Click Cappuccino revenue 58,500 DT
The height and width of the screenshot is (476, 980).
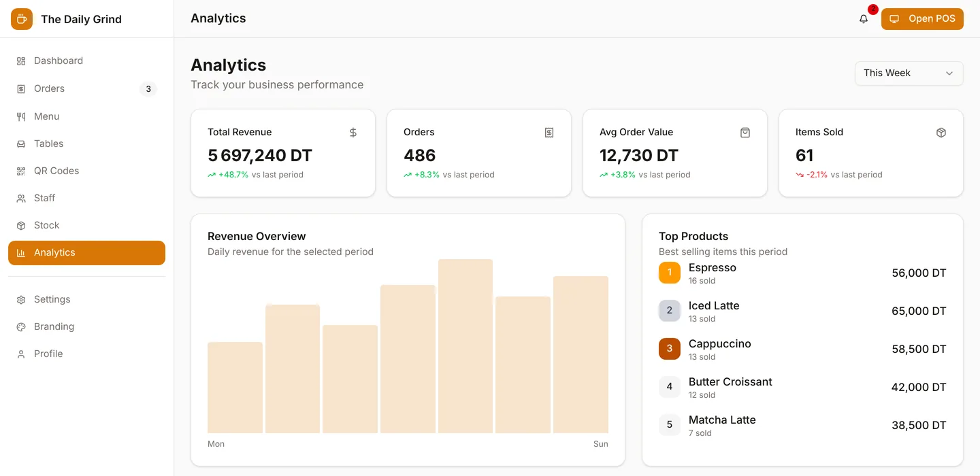coord(919,350)
